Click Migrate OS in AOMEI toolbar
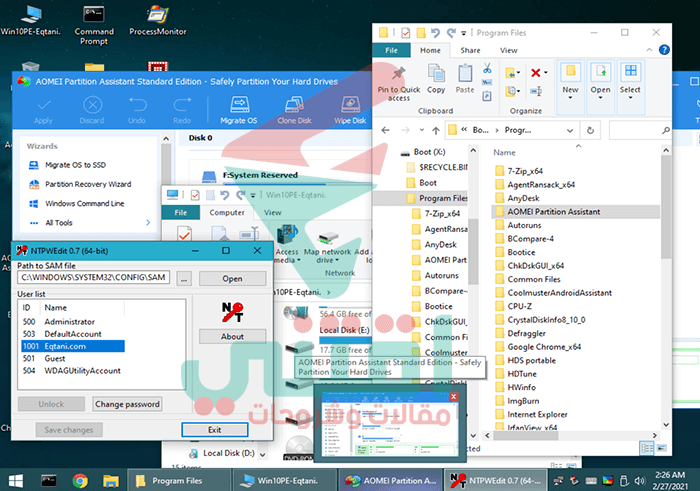The height and width of the screenshot is (491, 700). (x=239, y=110)
